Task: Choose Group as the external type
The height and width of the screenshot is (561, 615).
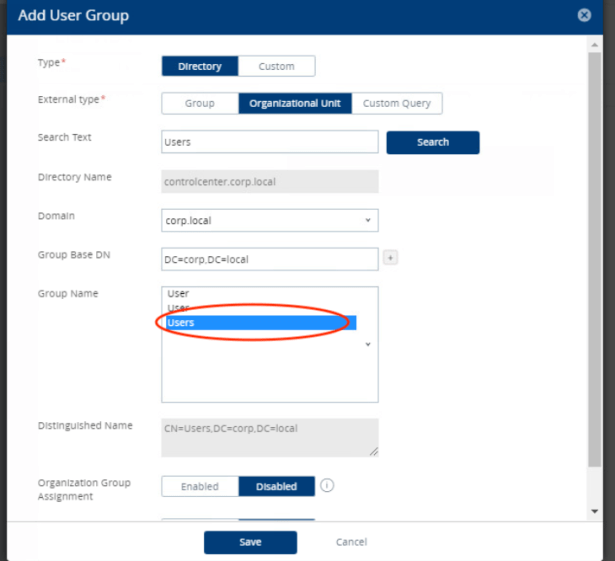Action: pos(200,103)
